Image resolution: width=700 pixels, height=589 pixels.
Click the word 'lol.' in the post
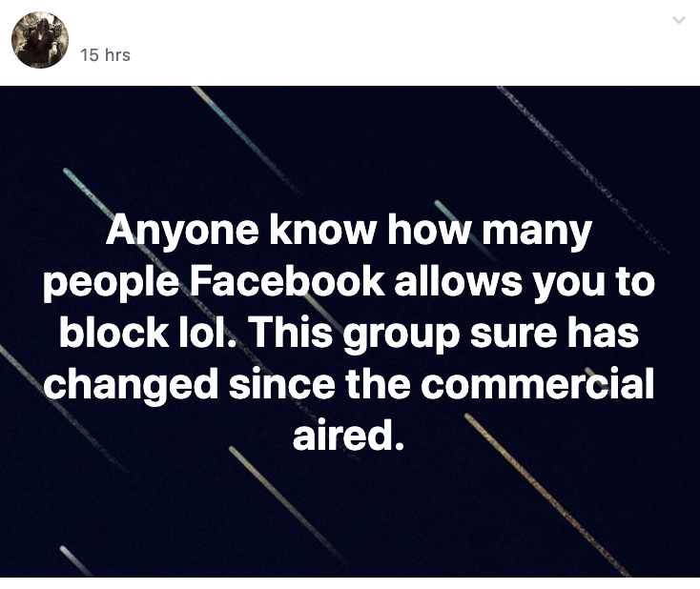pos(208,333)
